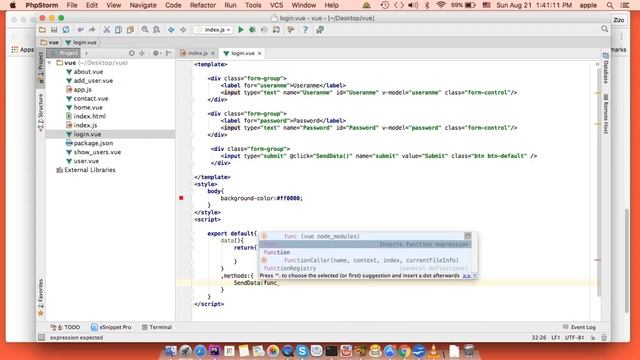
Task: Click the Synchronize toolbar icon
Action: pos(66,30)
